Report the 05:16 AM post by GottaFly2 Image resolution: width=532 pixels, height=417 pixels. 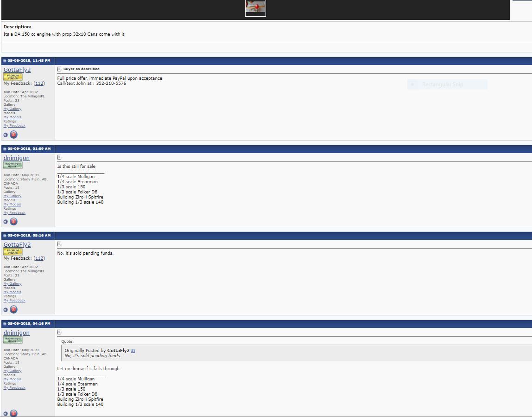(13, 309)
